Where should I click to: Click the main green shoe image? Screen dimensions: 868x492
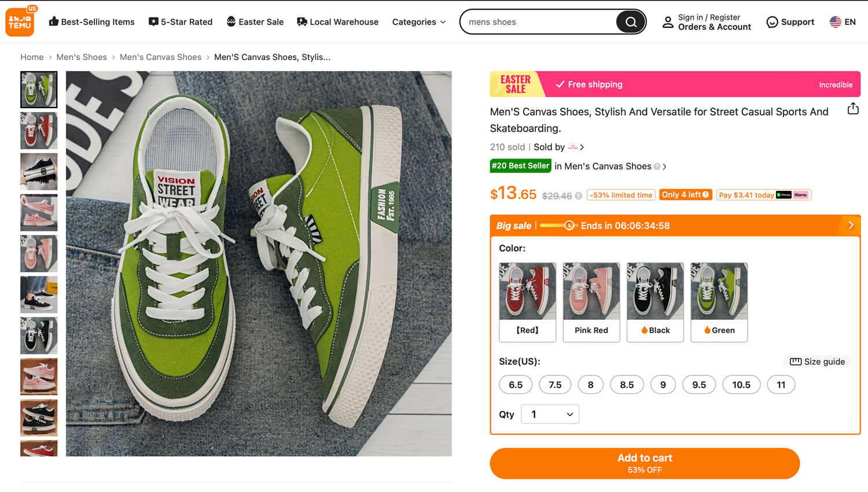tap(259, 264)
